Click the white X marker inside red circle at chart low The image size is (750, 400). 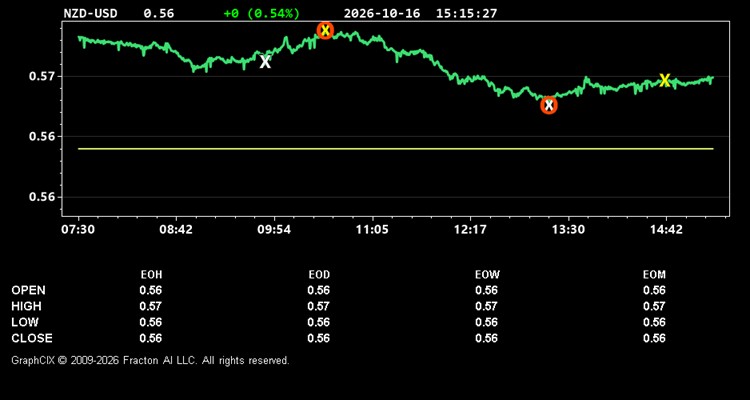click(549, 105)
